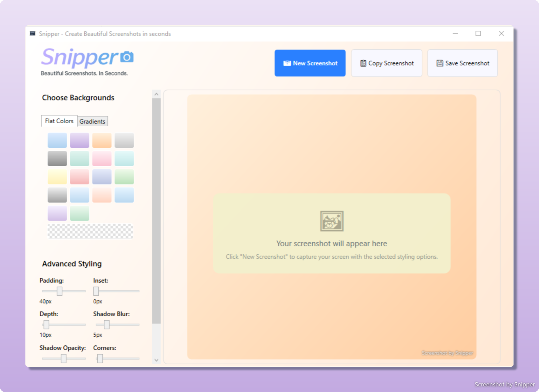
Task: Select the transparent checkerboard background
Action: tap(90, 231)
